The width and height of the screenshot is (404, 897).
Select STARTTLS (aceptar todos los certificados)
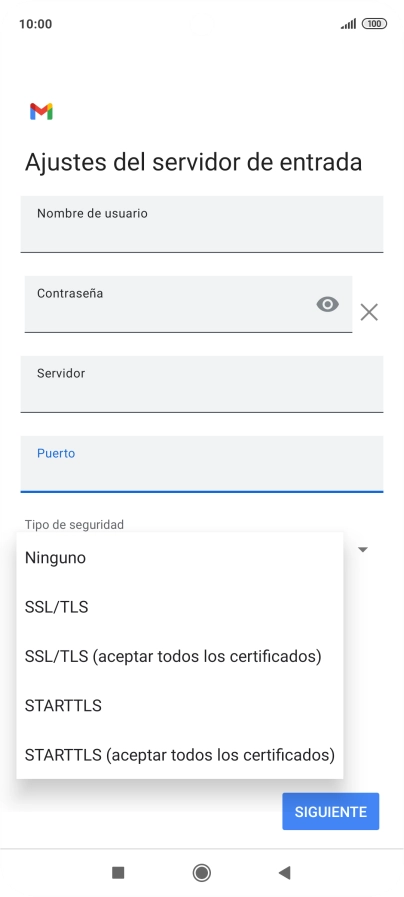pos(180,755)
